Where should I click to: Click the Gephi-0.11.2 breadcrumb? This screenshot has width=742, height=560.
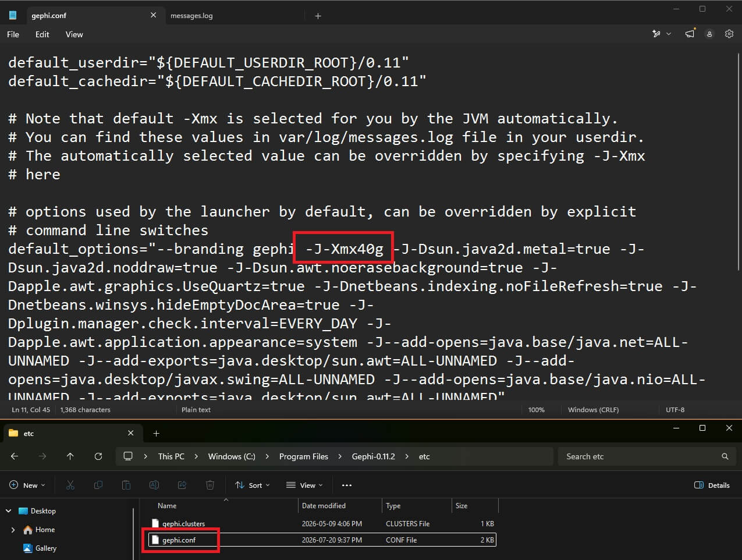tap(373, 456)
